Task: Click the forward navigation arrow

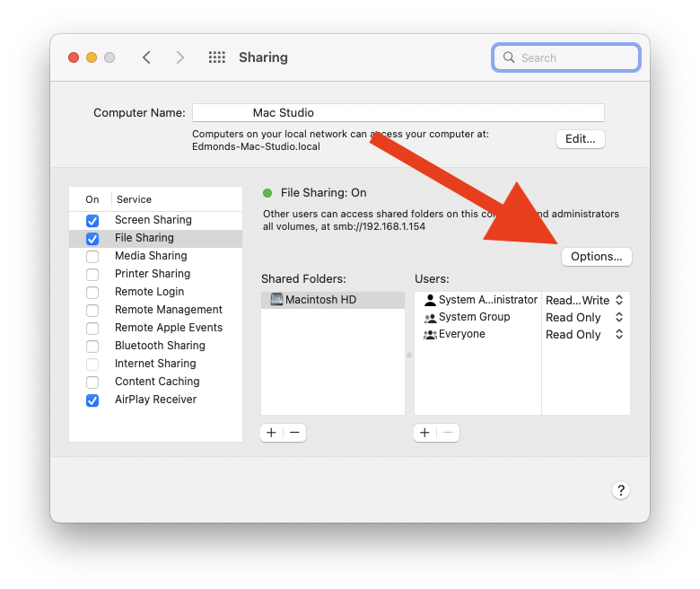Action: (x=179, y=57)
